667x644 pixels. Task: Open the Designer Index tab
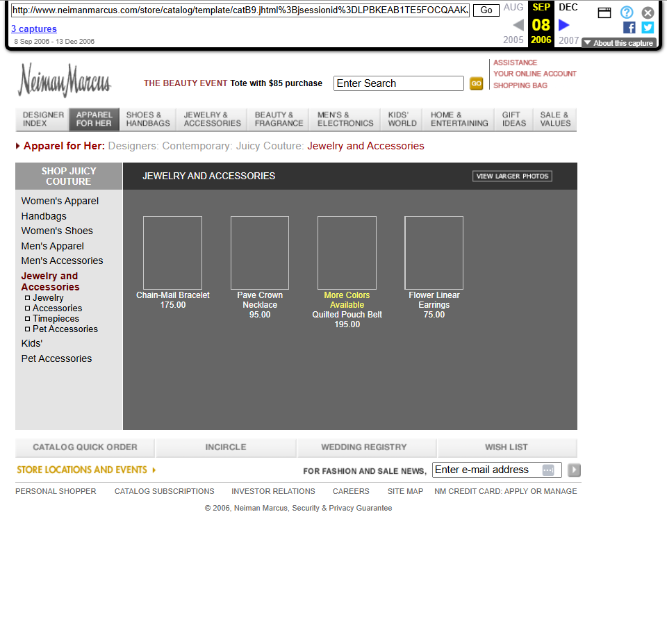[x=42, y=119]
